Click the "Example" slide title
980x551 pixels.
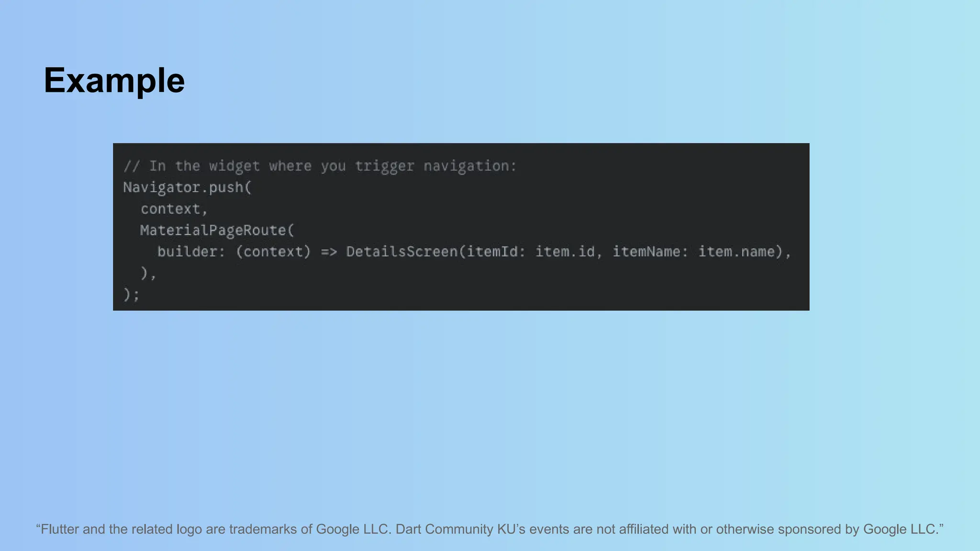point(114,80)
